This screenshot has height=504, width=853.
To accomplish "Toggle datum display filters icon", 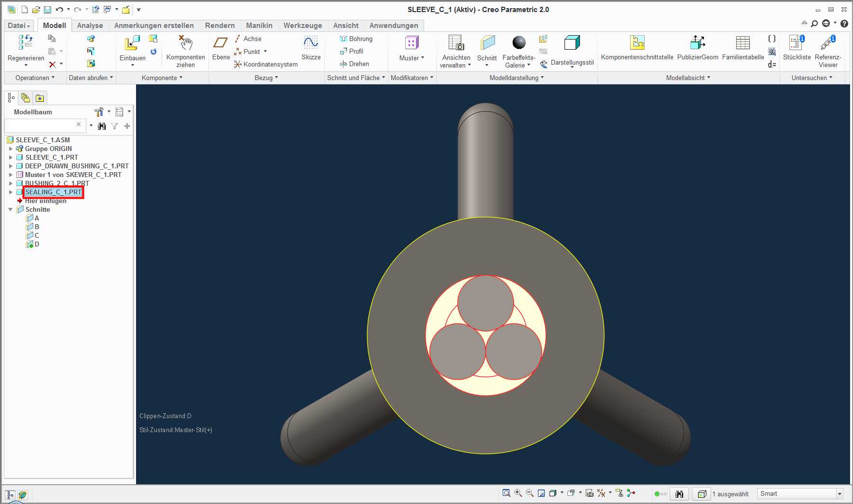I will (x=601, y=493).
